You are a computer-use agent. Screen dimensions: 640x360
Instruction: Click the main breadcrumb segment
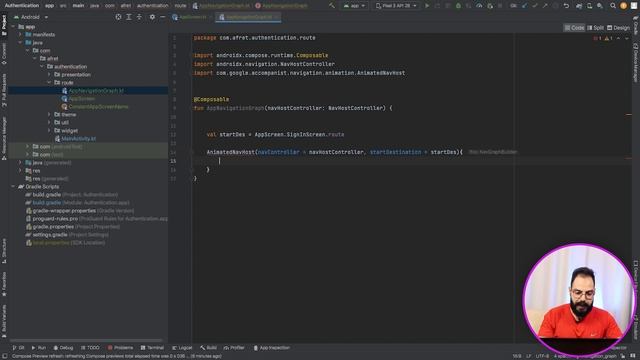(x=78, y=6)
